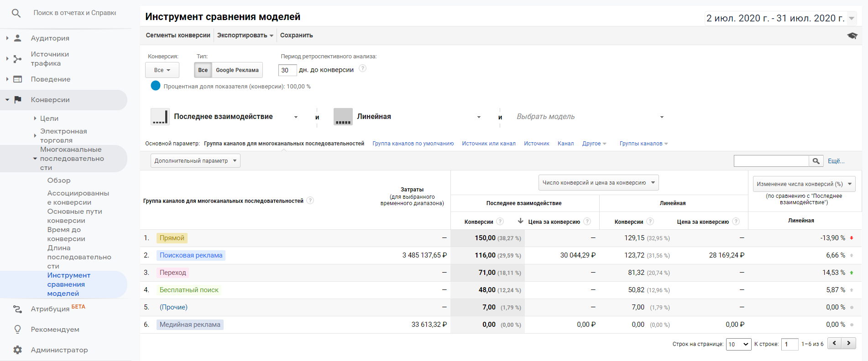Open the Администратор gear icon

pyautogui.click(x=18, y=350)
